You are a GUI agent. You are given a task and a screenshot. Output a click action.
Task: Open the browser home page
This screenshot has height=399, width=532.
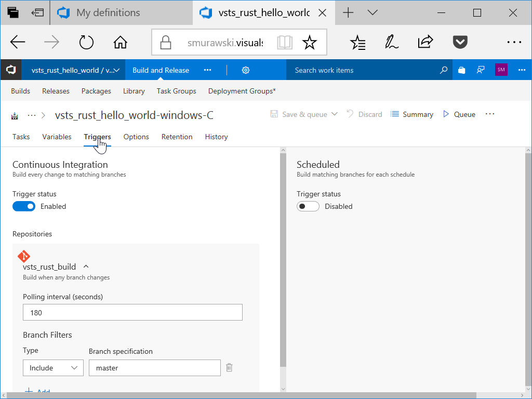[x=120, y=42]
